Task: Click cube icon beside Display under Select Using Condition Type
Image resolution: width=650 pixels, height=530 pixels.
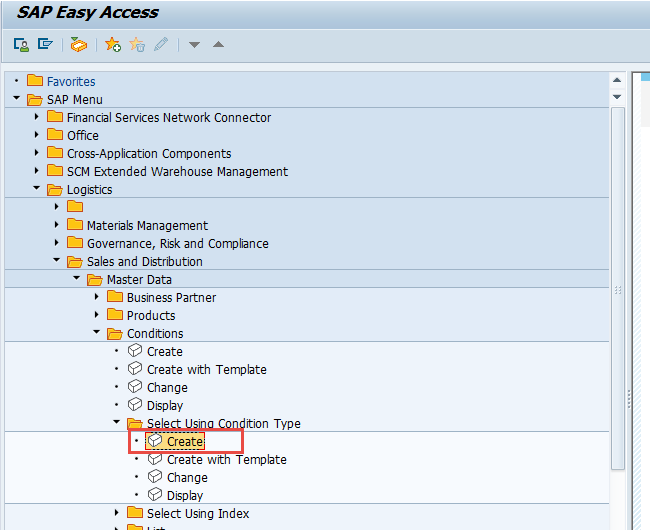Action: click(x=155, y=494)
